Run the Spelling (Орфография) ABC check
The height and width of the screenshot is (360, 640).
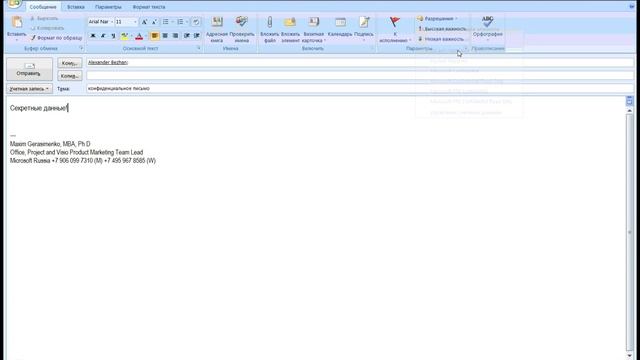pyautogui.click(x=487, y=27)
